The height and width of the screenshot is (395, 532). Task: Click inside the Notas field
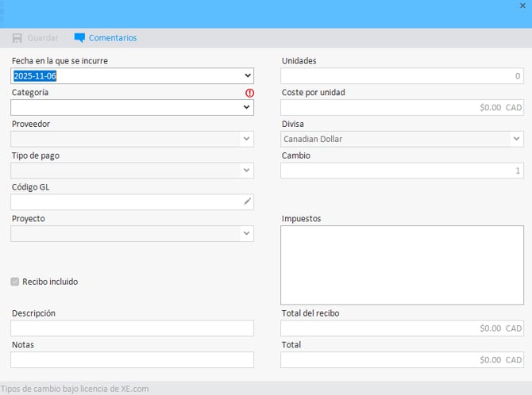coord(132,360)
